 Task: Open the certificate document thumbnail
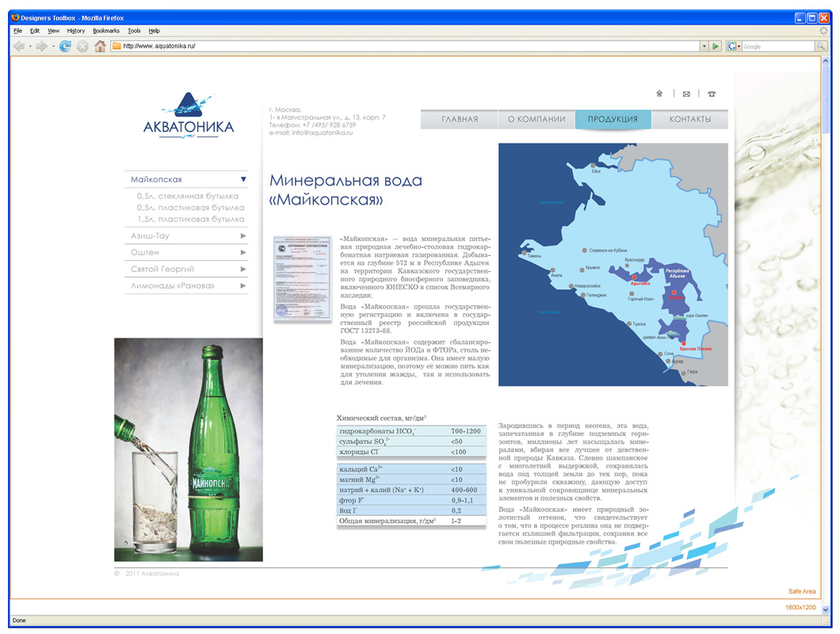pyautogui.click(x=303, y=279)
